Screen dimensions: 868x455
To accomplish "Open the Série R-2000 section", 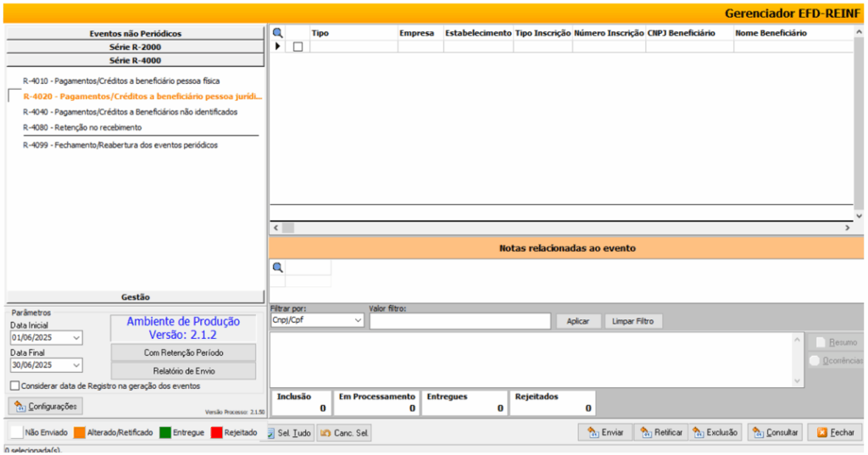I will (x=135, y=47).
